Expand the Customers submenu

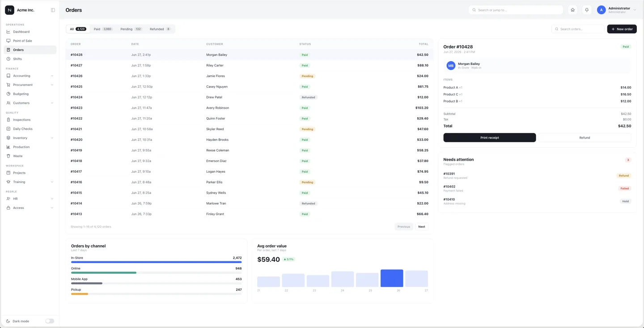pos(52,103)
